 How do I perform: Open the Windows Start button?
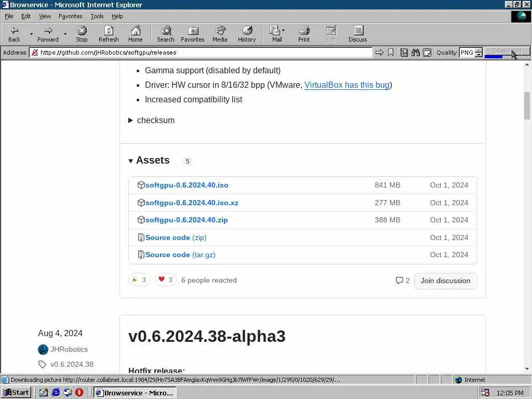point(16,393)
